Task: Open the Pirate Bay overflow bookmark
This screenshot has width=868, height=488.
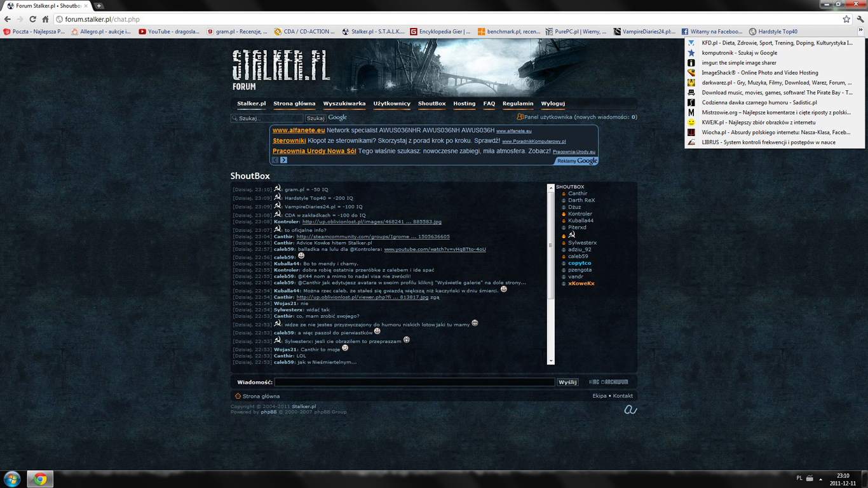Action: 774,93
